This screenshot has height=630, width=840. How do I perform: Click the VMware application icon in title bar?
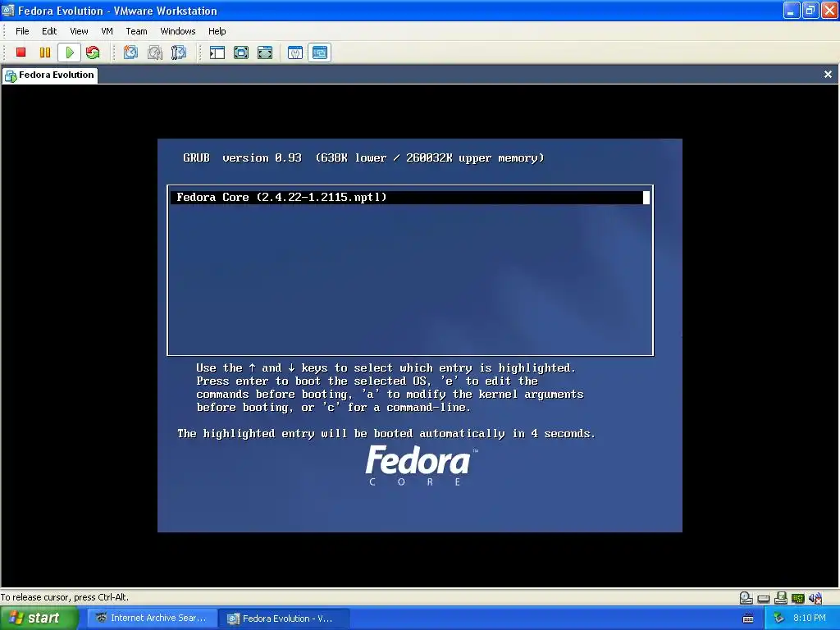click(8, 10)
